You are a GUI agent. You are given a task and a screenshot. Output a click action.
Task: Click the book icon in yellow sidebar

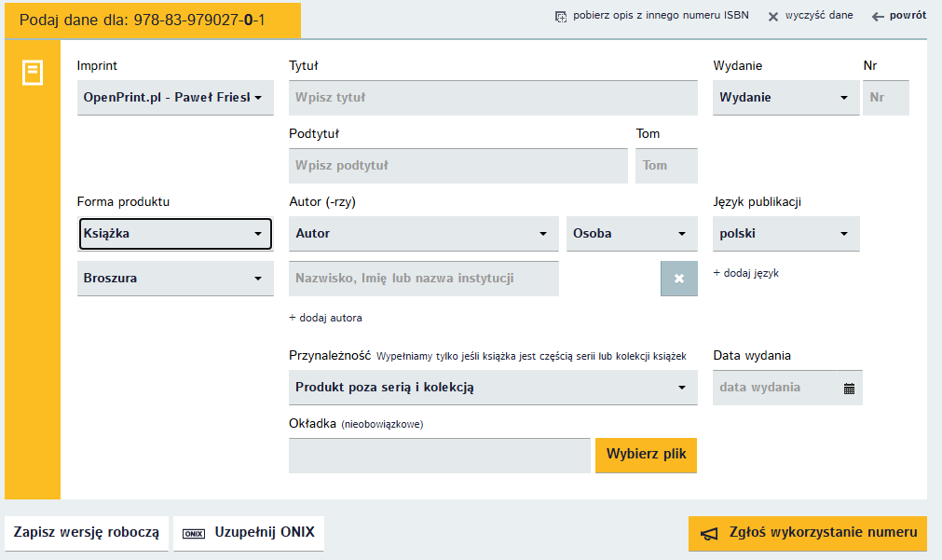(x=33, y=73)
